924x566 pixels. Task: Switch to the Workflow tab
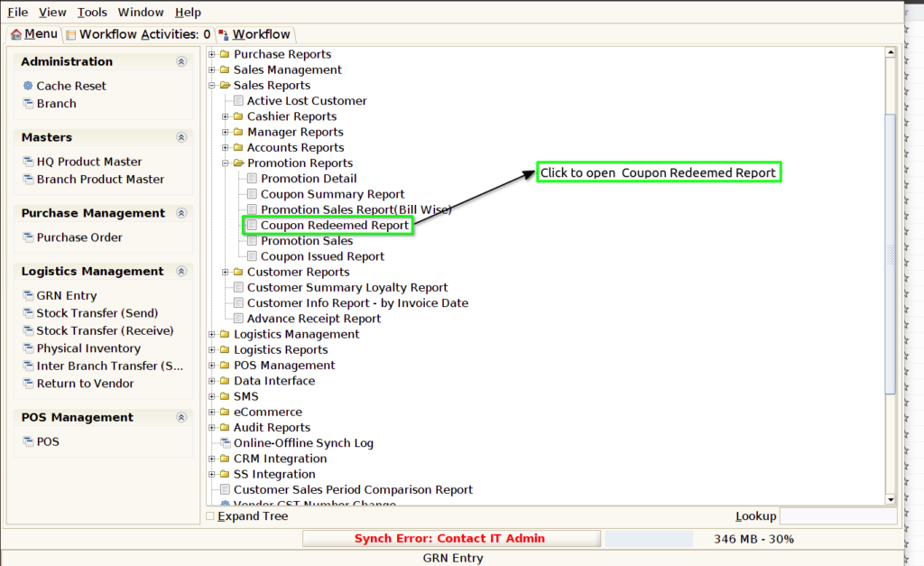pos(254,34)
